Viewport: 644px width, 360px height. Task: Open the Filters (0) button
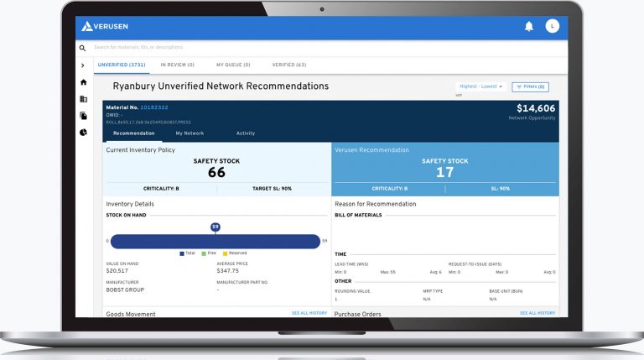tap(530, 86)
